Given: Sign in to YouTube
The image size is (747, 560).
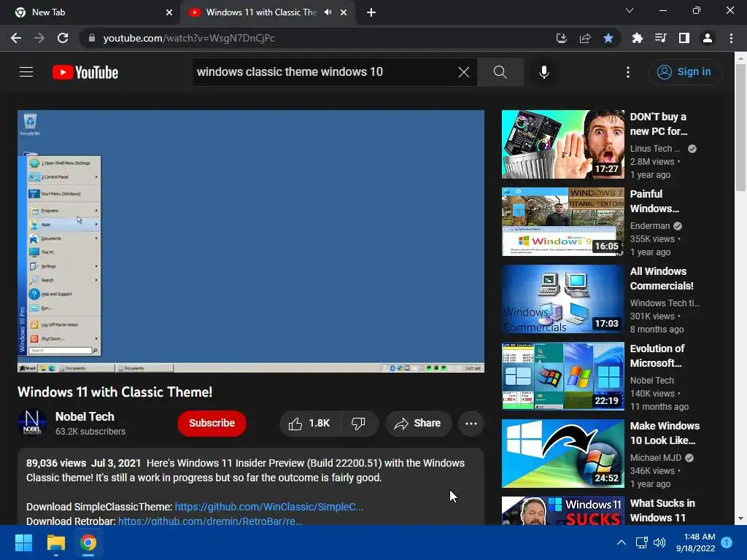Looking at the screenshot, I should tap(684, 72).
